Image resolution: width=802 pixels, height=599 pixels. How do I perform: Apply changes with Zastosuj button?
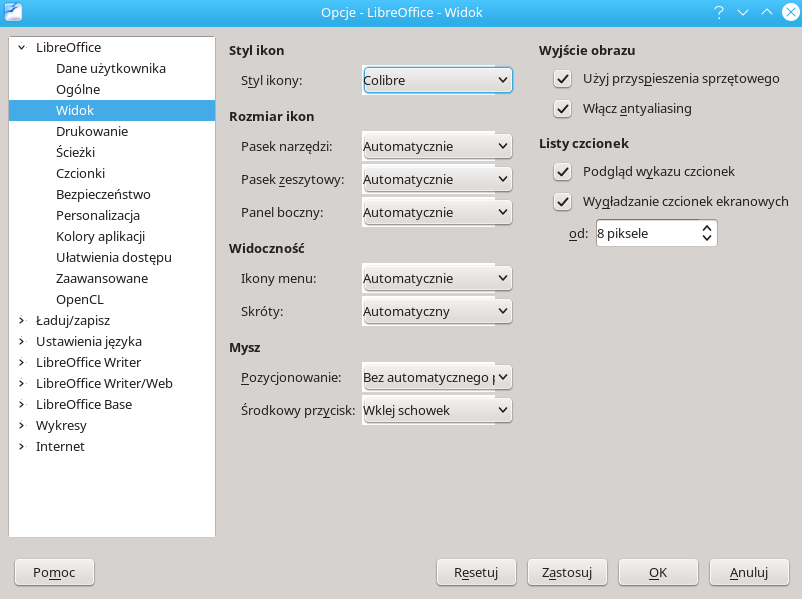click(567, 572)
